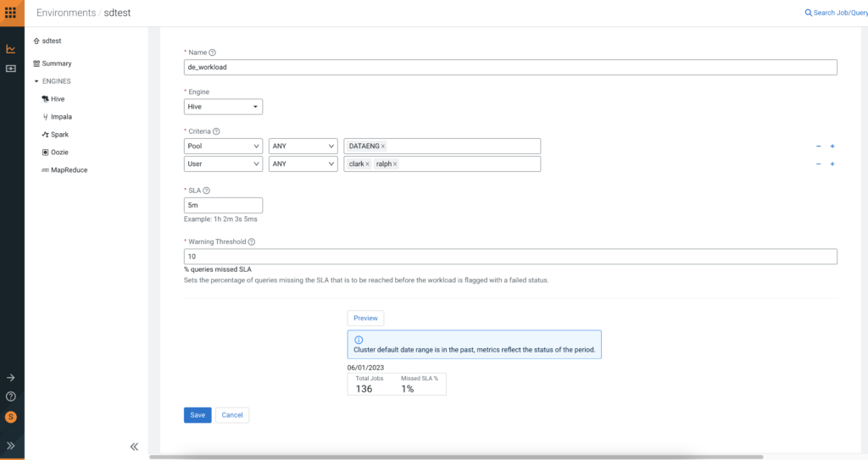
Task: Click the SLA input field
Action: click(x=223, y=205)
